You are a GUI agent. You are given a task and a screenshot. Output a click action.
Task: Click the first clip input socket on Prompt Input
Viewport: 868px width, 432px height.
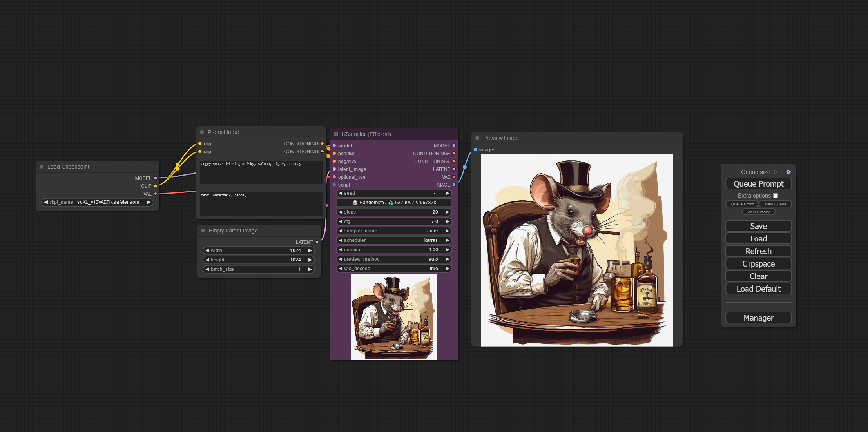pos(200,143)
